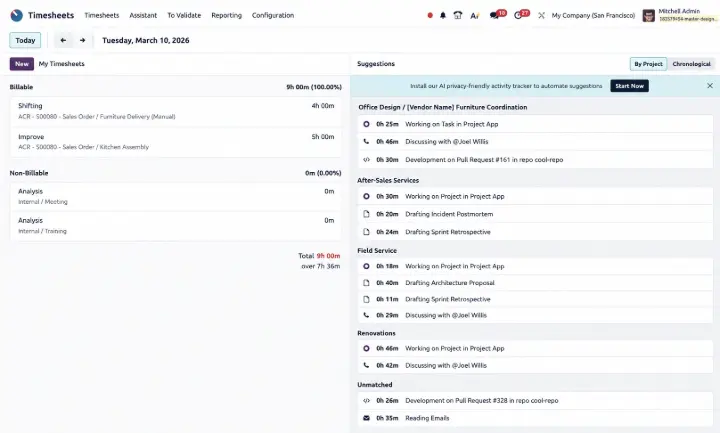The image size is (720, 433).
Task: Open the Shifting 4h 00m timesheet entry
Action: point(176,111)
